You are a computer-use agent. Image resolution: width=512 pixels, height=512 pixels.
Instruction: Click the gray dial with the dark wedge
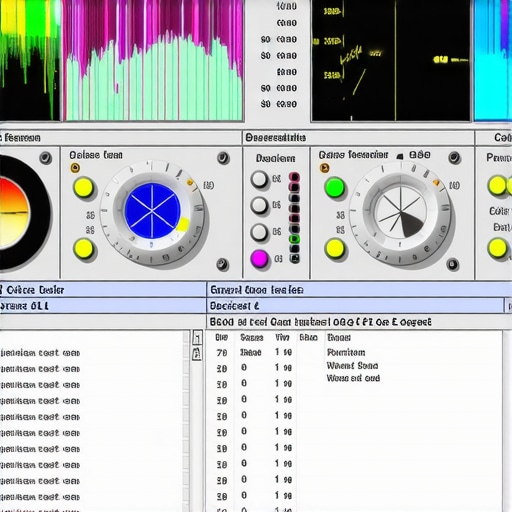click(x=401, y=213)
